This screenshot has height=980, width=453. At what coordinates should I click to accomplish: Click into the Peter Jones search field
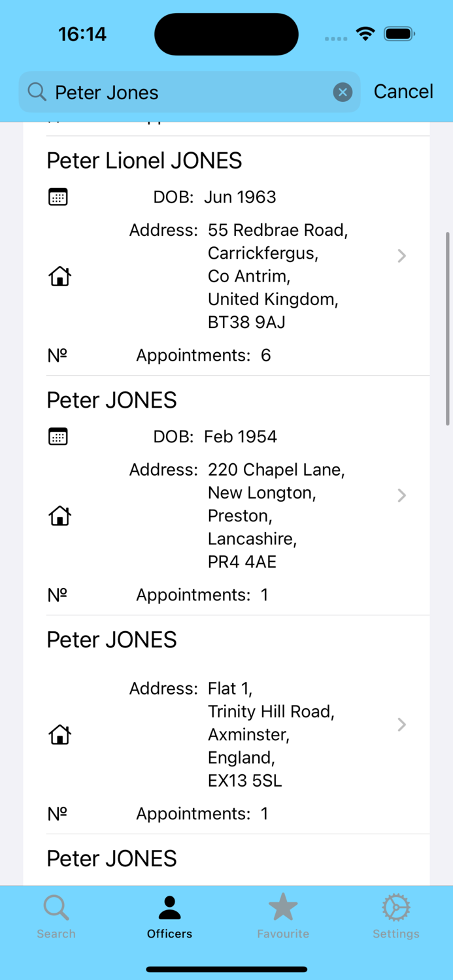click(190, 92)
